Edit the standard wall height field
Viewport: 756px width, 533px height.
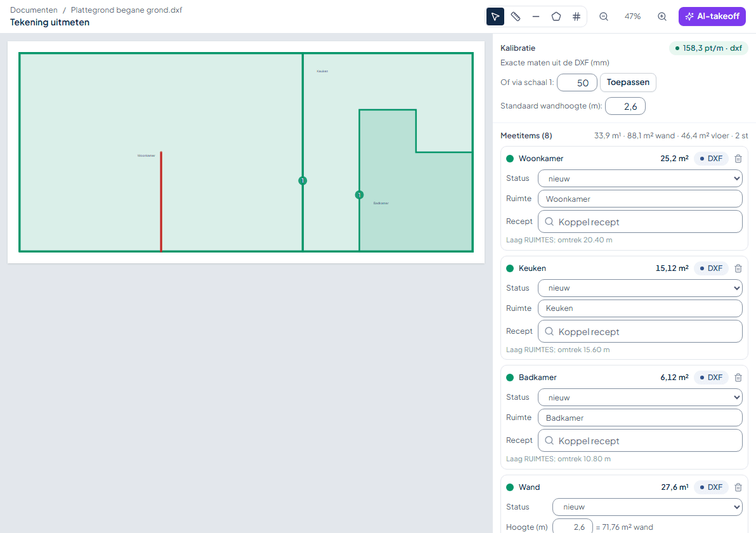point(625,106)
